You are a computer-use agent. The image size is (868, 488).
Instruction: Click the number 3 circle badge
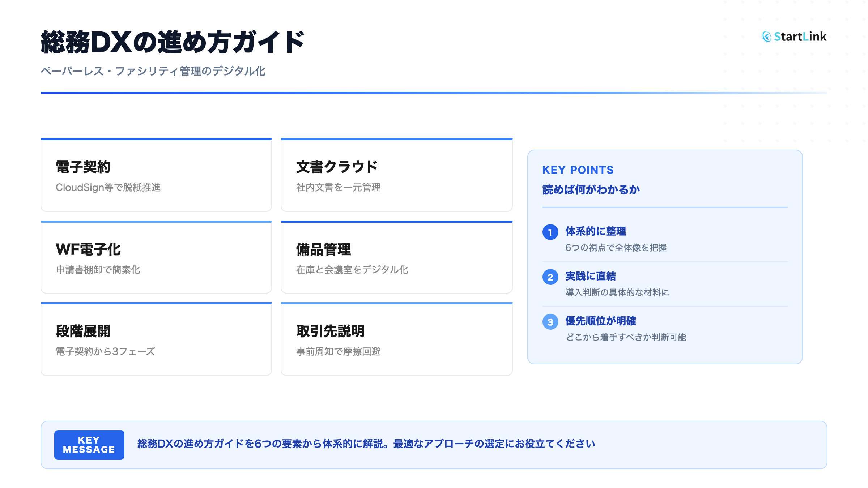point(550,322)
